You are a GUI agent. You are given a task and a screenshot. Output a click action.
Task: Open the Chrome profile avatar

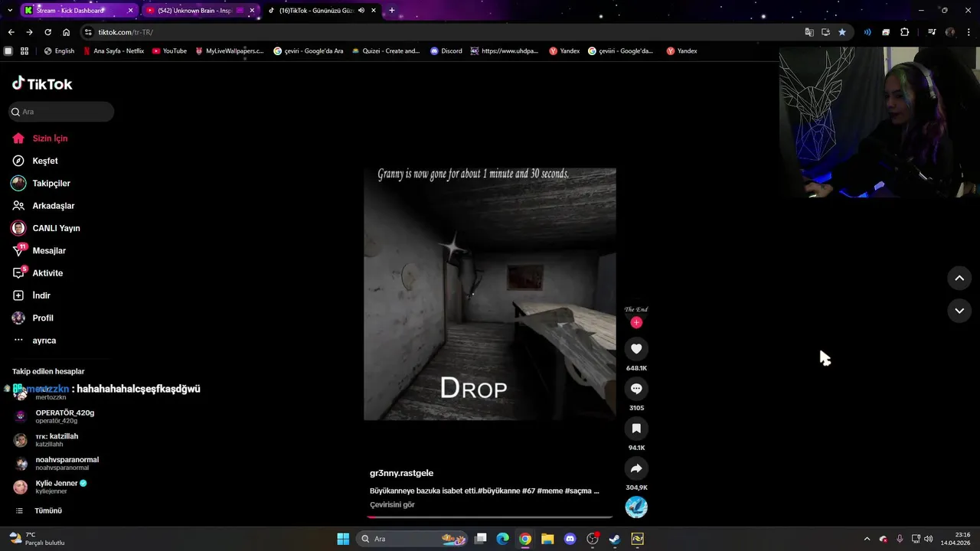950,32
